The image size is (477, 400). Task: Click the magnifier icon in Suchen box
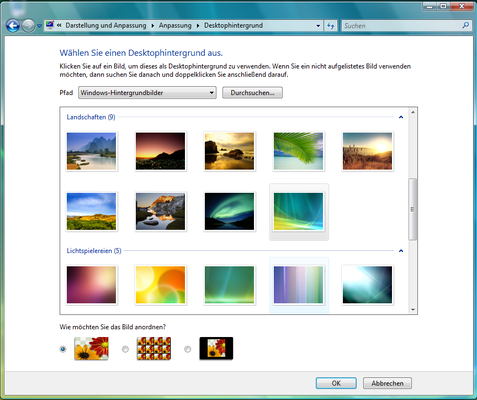[465, 25]
